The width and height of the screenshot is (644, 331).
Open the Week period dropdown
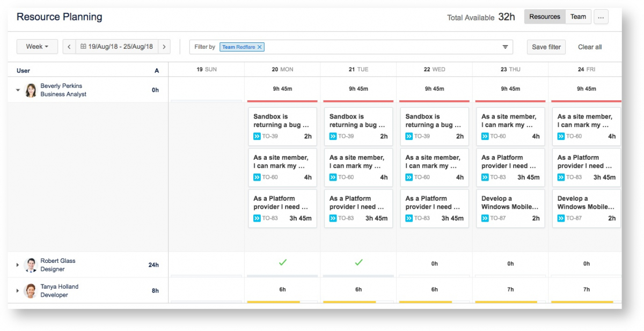(37, 47)
